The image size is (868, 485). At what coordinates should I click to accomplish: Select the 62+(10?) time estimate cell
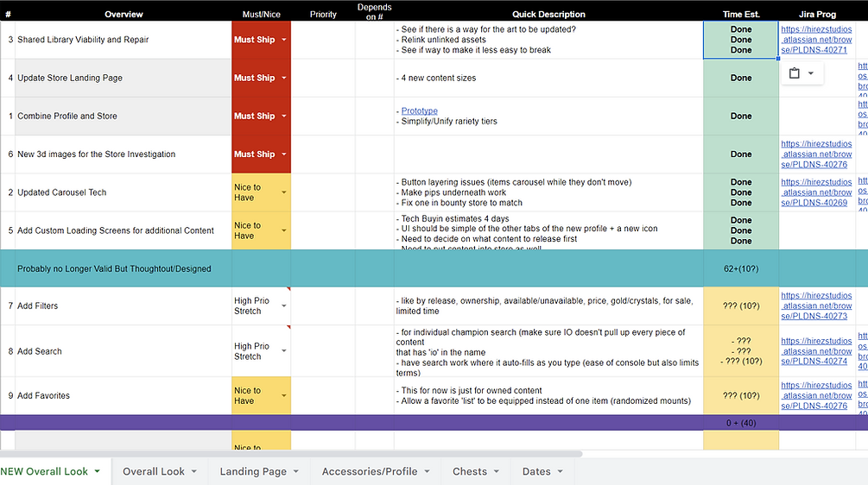coord(741,268)
